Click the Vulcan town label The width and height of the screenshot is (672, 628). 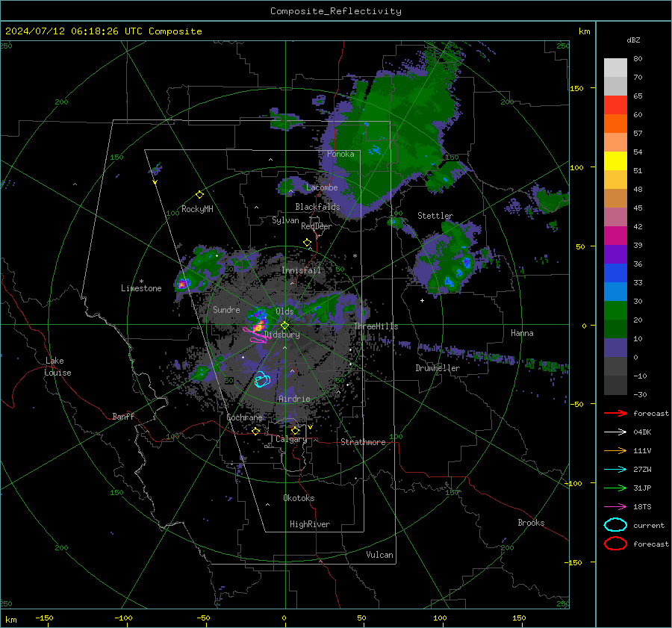point(379,555)
